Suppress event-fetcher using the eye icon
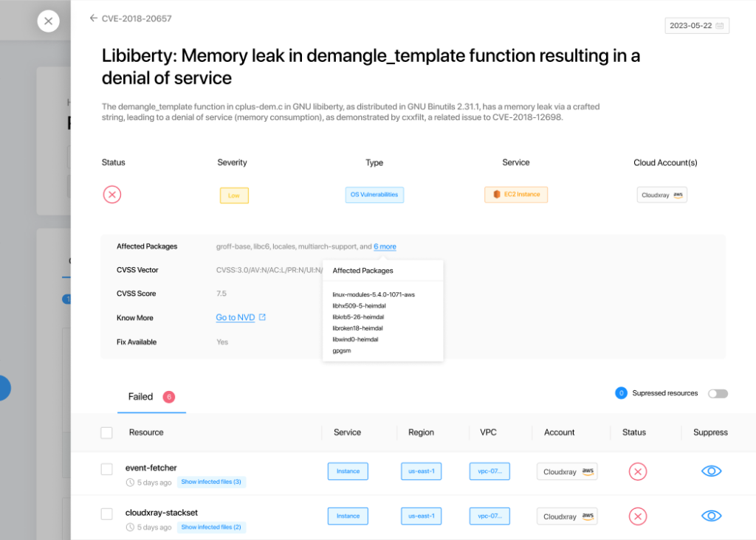The height and width of the screenshot is (540, 756). (x=711, y=471)
